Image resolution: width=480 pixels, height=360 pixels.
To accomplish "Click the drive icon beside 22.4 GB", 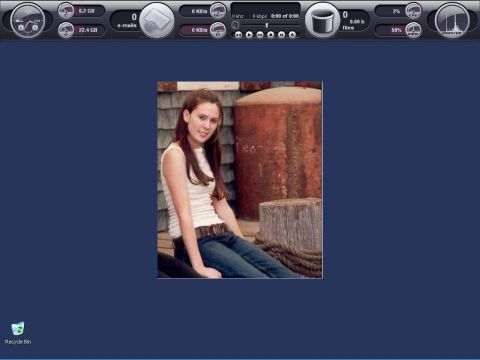I will tap(66, 30).
